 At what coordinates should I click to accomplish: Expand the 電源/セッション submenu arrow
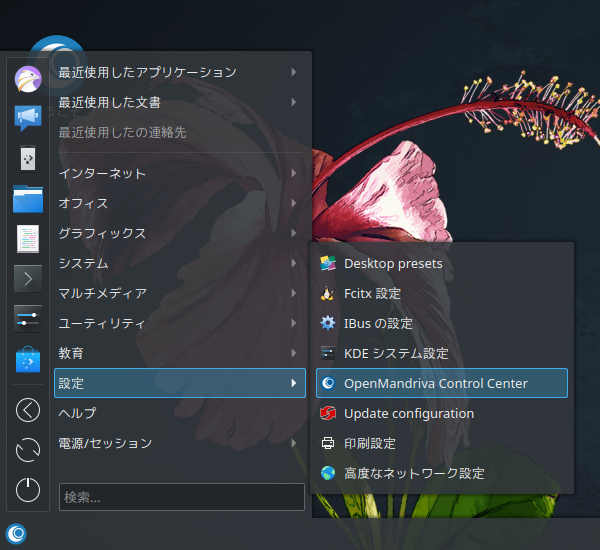293,443
